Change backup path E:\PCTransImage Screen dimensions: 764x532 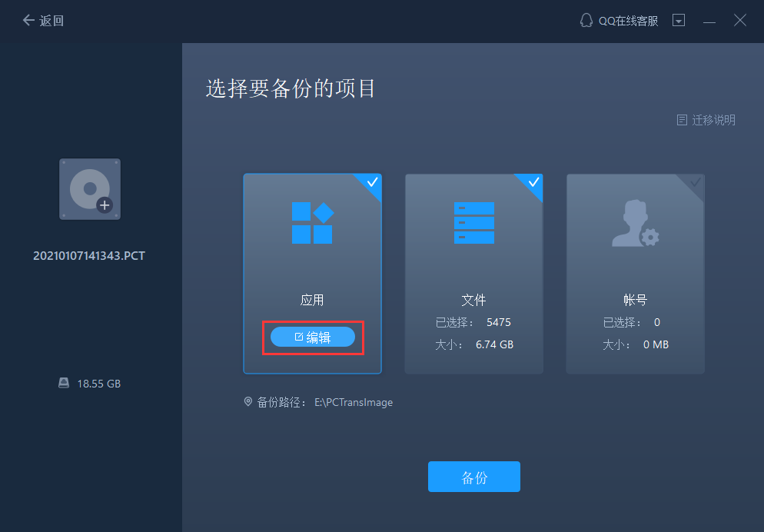pyautogui.click(x=354, y=402)
